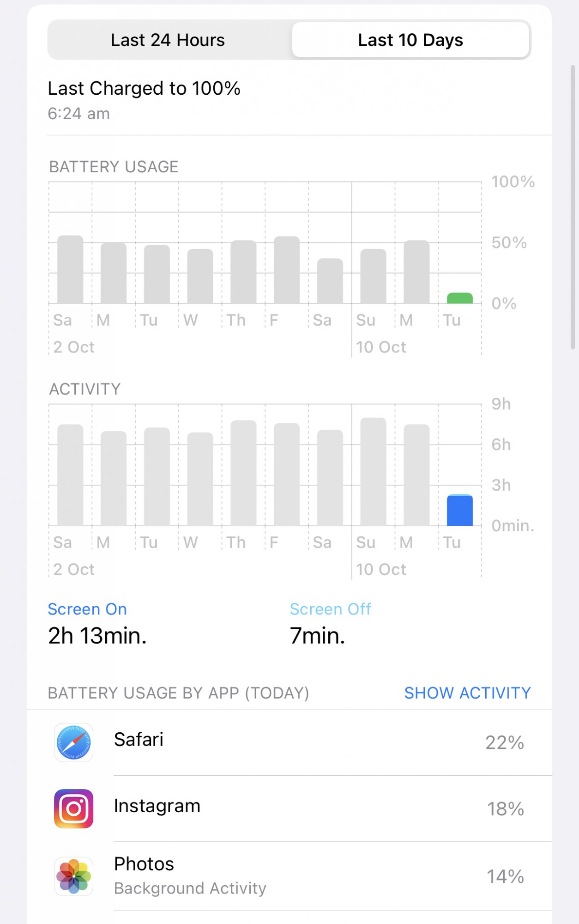Click the vertical scrollbar on right edge
This screenshot has width=579, height=924.
pos(573,207)
